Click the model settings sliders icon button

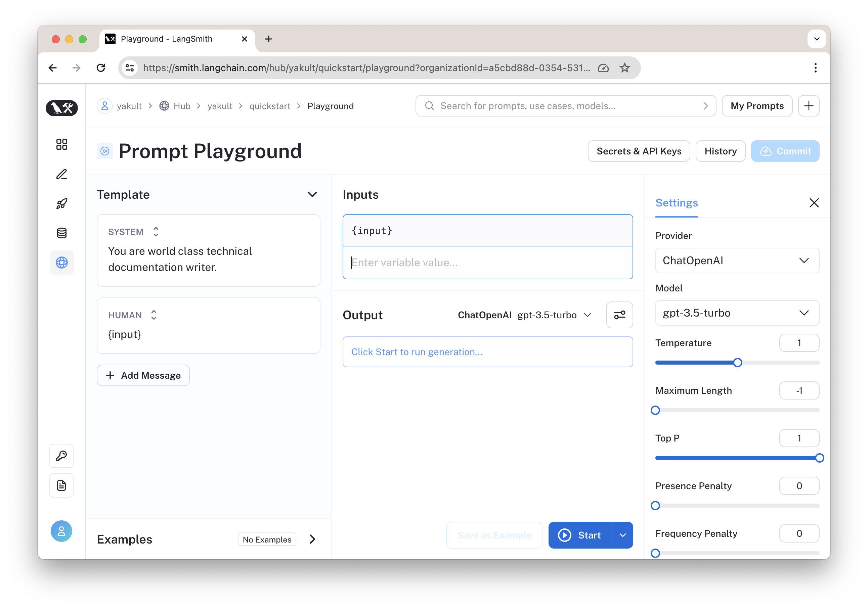tap(619, 315)
